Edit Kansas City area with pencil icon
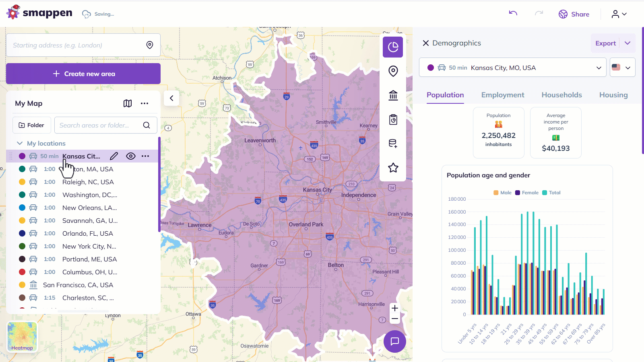 [x=114, y=156]
